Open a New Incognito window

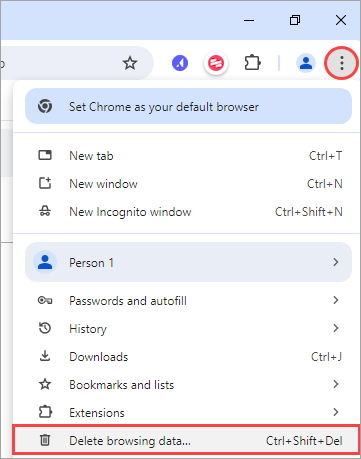click(188, 212)
